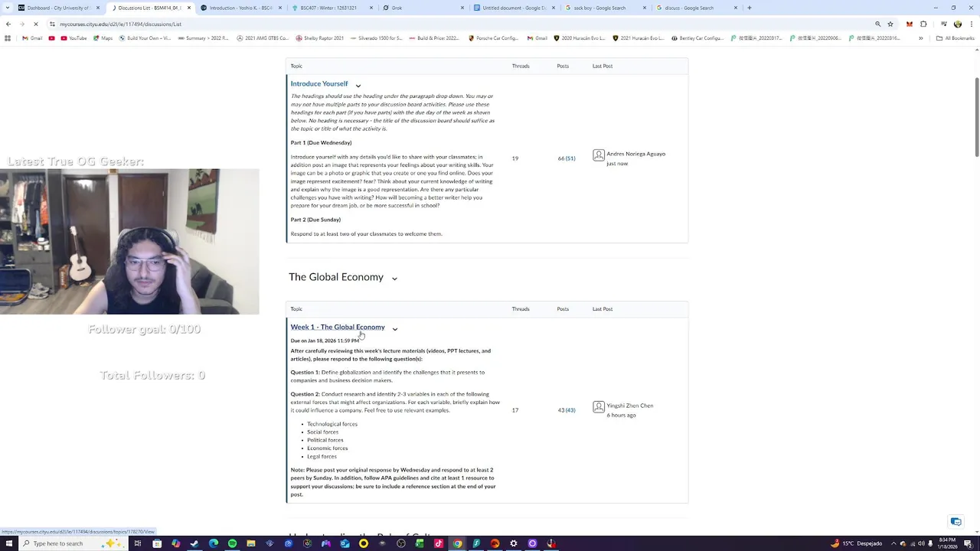Open the Chrome extensions puzzle icon
Image resolution: width=980 pixels, height=551 pixels.
(923, 24)
